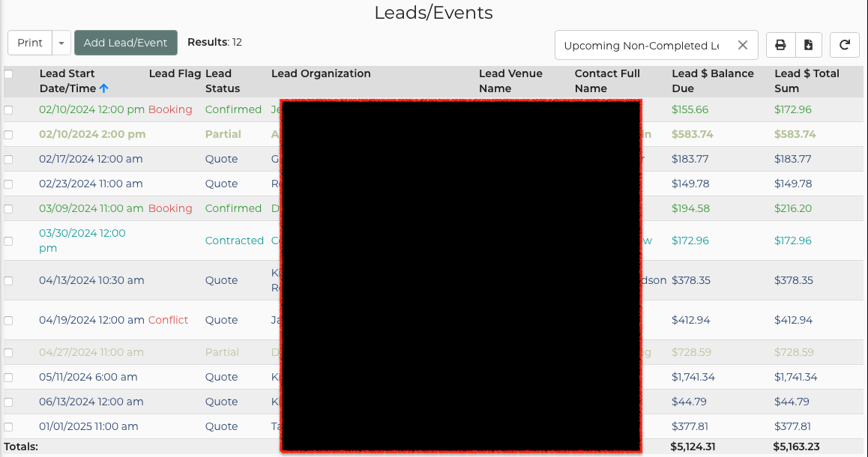
Task: Open the Print dropdown caret
Action: 61,43
